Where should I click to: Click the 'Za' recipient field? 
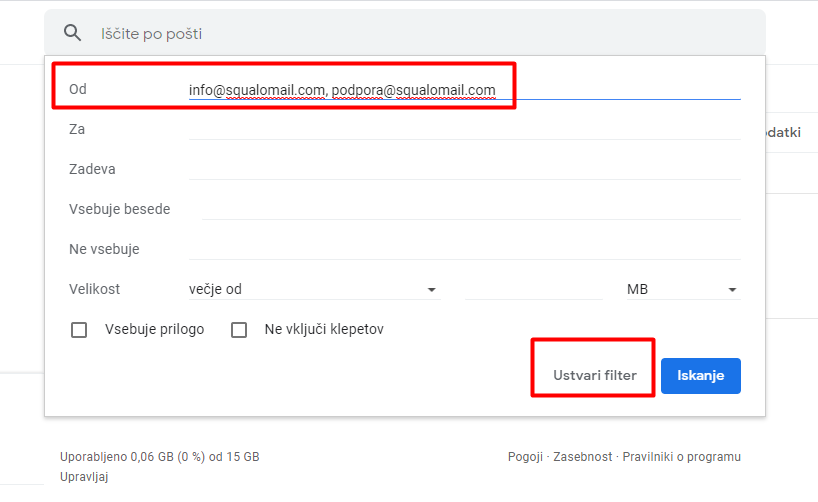point(464,129)
